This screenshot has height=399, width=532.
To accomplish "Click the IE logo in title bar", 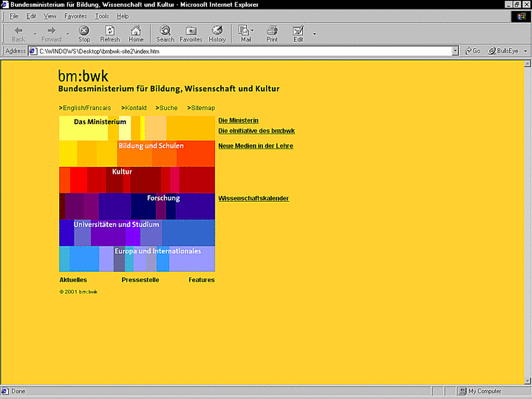I will [x=4, y=4].
